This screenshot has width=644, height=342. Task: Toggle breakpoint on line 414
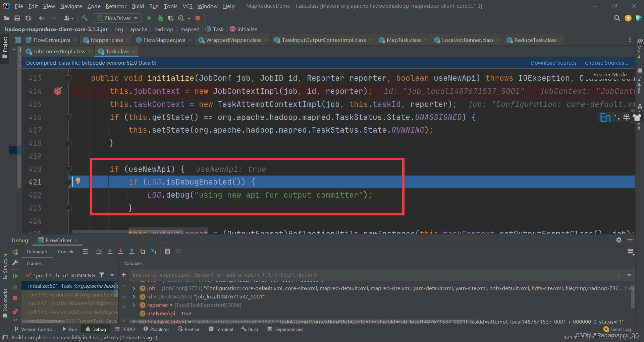click(x=58, y=91)
